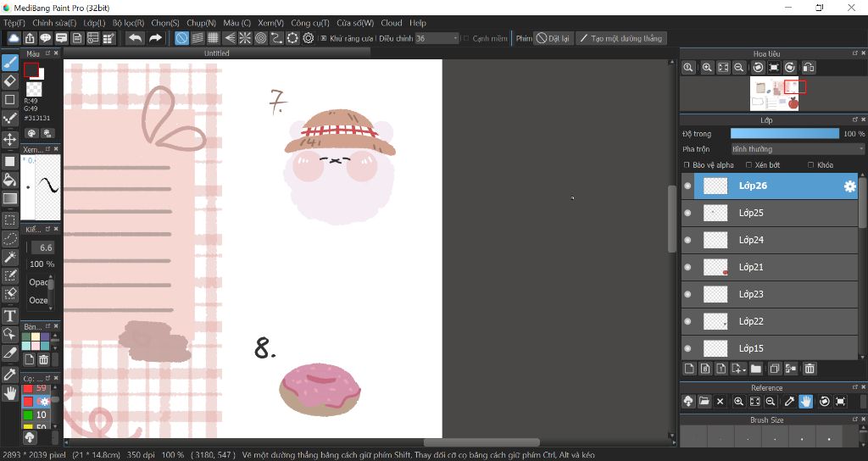This screenshot has width=868, height=461.
Task: Zoom in on the Navigator panel
Action: tap(707, 68)
